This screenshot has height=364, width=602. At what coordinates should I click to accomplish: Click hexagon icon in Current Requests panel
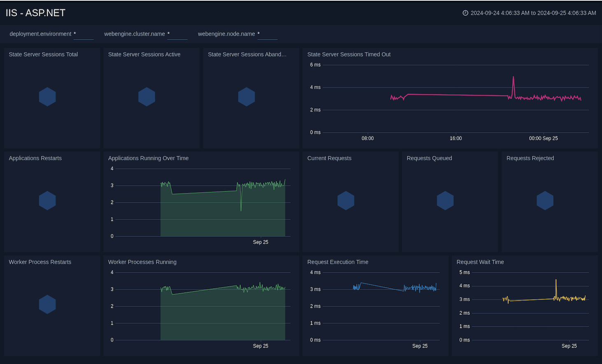pos(346,201)
